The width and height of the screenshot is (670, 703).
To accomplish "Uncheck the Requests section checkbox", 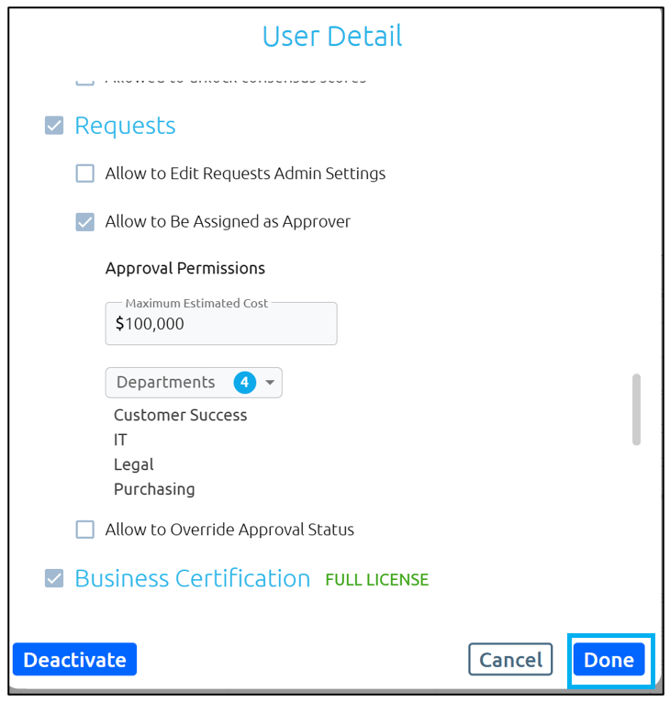I will 54,126.
